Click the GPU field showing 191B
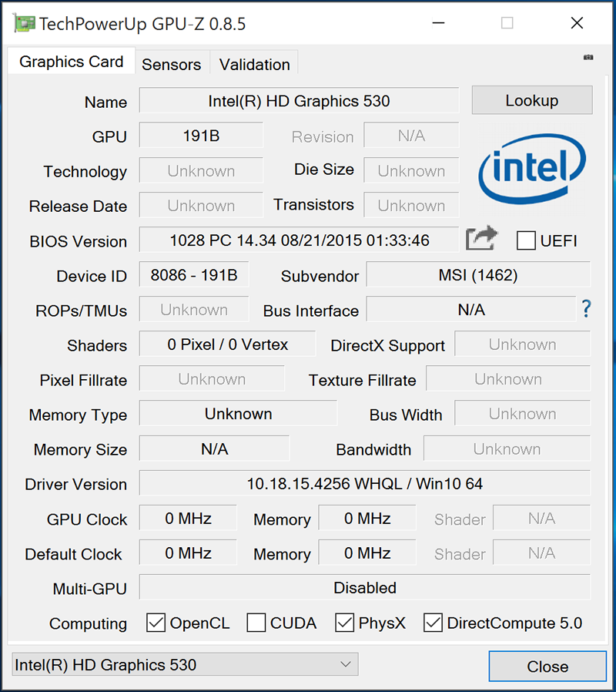The height and width of the screenshot is (692, 616). pyautogui.click(x=201, y=136)
